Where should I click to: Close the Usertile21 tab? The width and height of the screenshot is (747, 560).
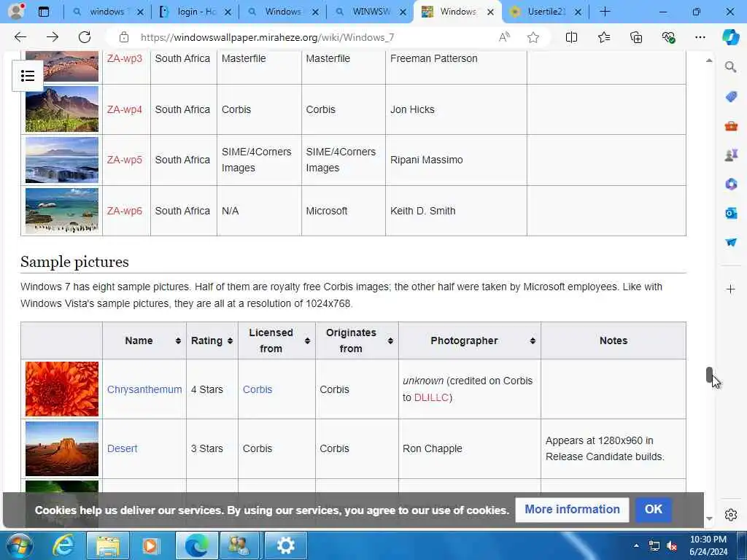578,12
